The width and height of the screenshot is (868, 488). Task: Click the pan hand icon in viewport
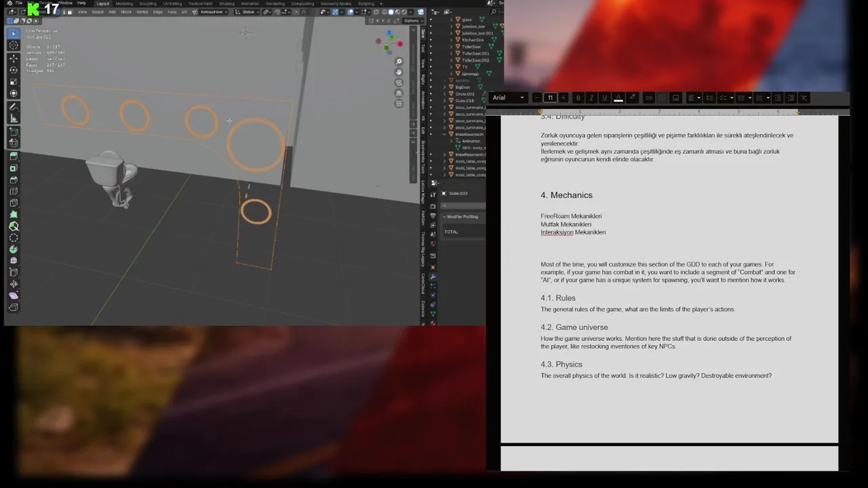[x=399, y=72]
